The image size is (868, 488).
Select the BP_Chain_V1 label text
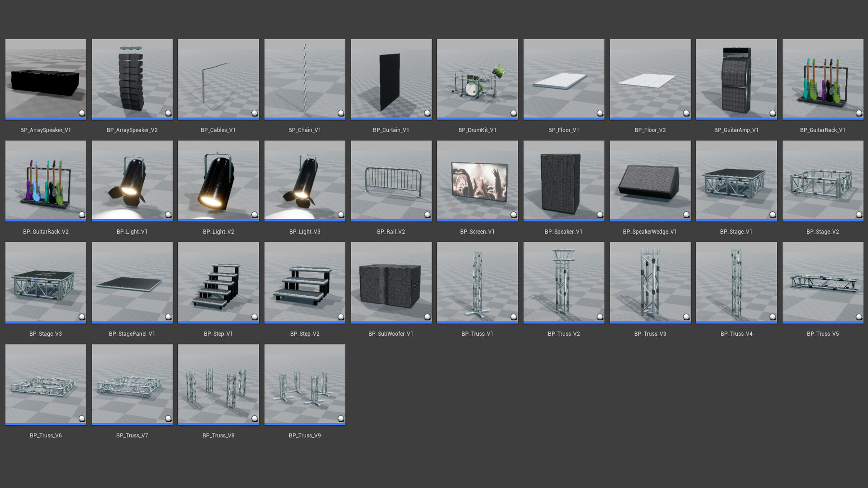pyautogui.click(x=304, y=130)
